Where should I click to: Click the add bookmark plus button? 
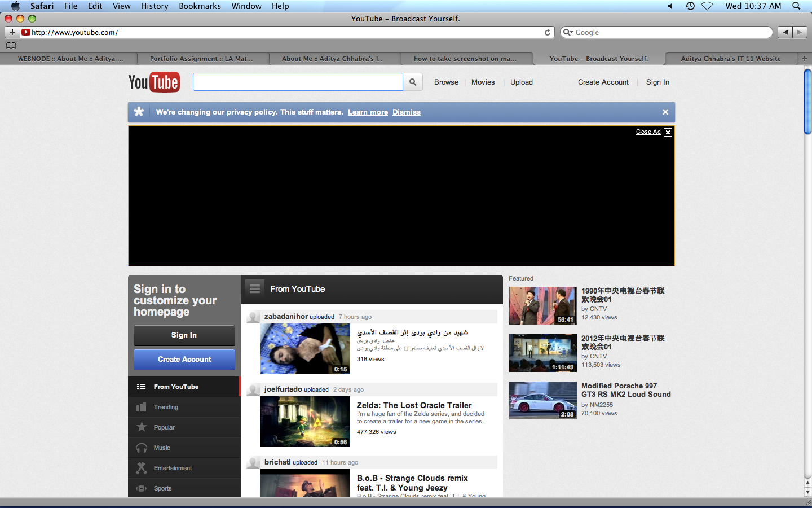[12, 32]
